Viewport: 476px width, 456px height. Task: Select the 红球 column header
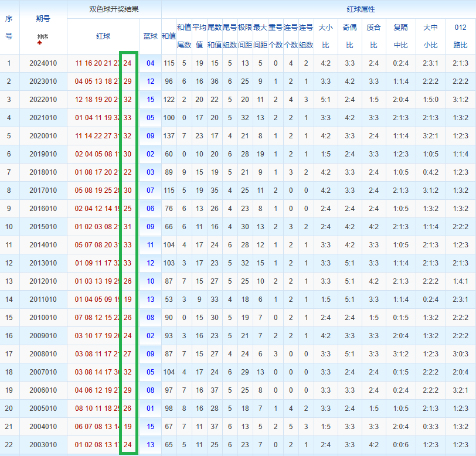tap(103, 36)
